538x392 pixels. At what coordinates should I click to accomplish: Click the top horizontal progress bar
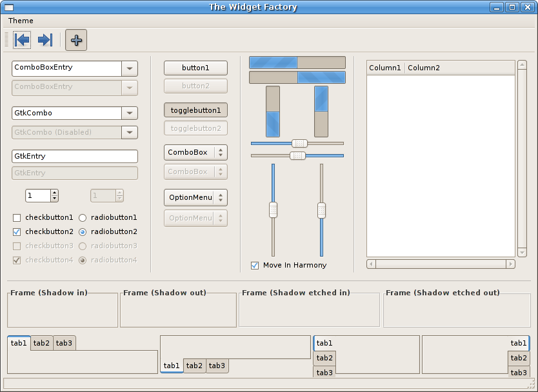tap(297, 63)
